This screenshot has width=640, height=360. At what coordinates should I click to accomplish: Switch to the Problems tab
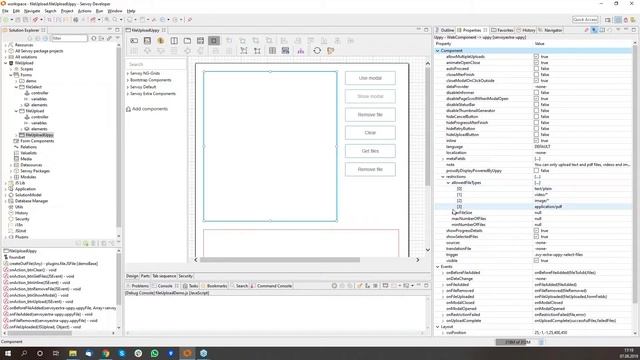click(x=138, y=286)
